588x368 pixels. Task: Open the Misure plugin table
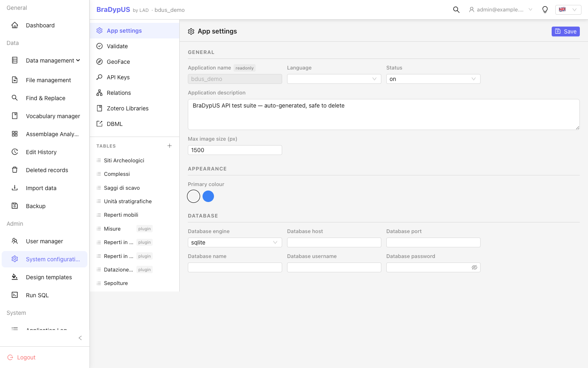(x=134, y=229)
